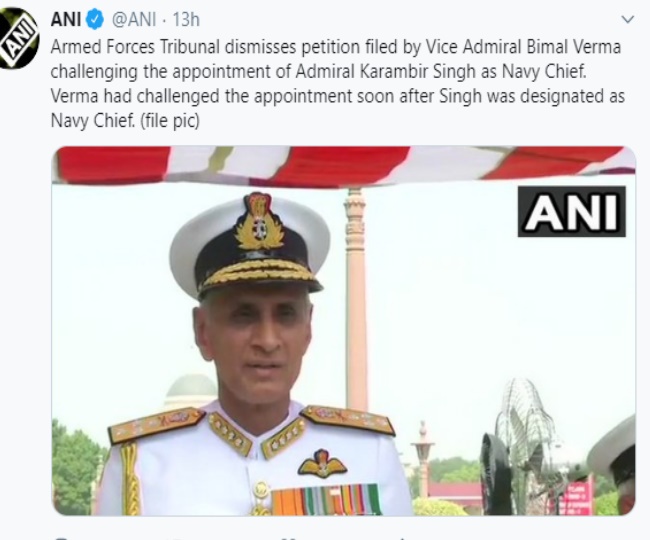Click the ANI watermark in the photo
The width and height of the screenshot is (650, 540).
tap(572, 212)
